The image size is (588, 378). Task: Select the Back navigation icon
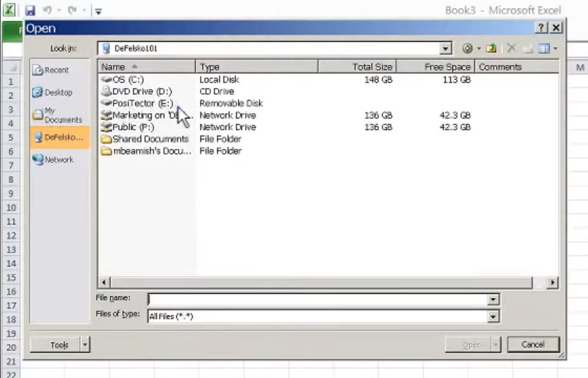468,48
